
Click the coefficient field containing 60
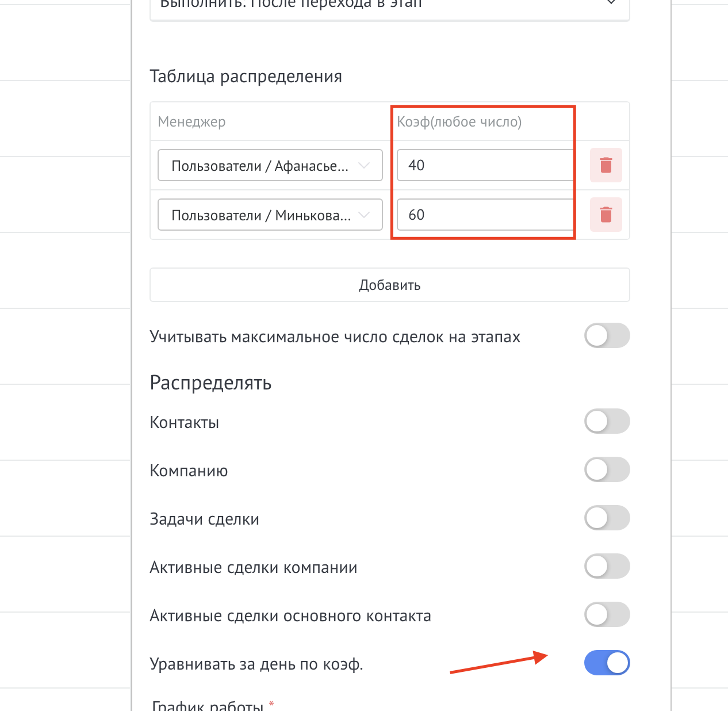pos(484,215)
